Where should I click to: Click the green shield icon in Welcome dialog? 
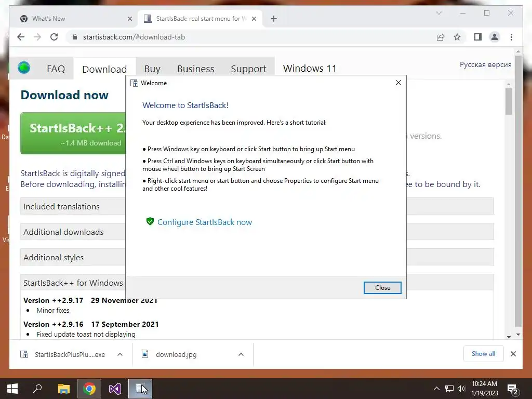click(x=150, y=221)
